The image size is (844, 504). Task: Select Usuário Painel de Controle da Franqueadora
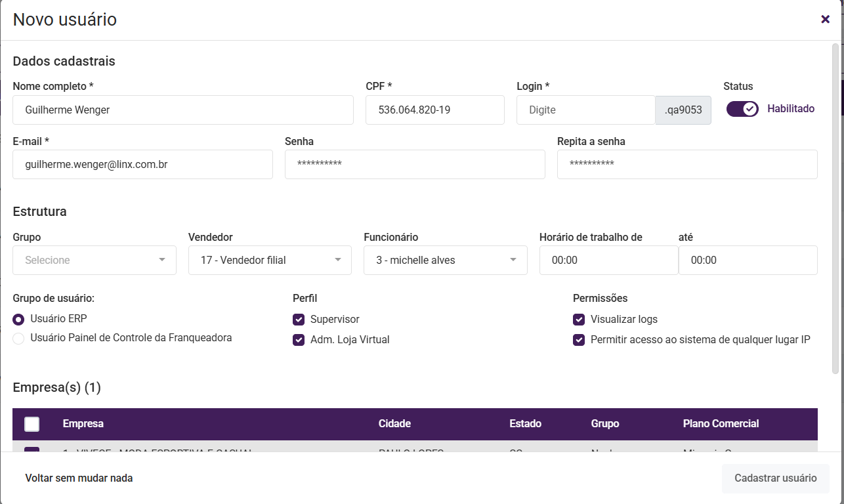tap(18, 339)
